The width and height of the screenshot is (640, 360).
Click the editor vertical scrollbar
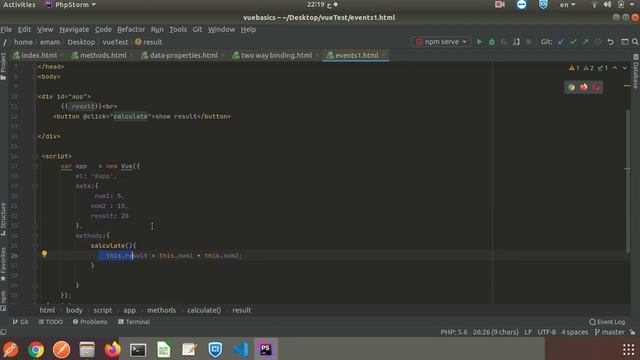pos(628,180)
